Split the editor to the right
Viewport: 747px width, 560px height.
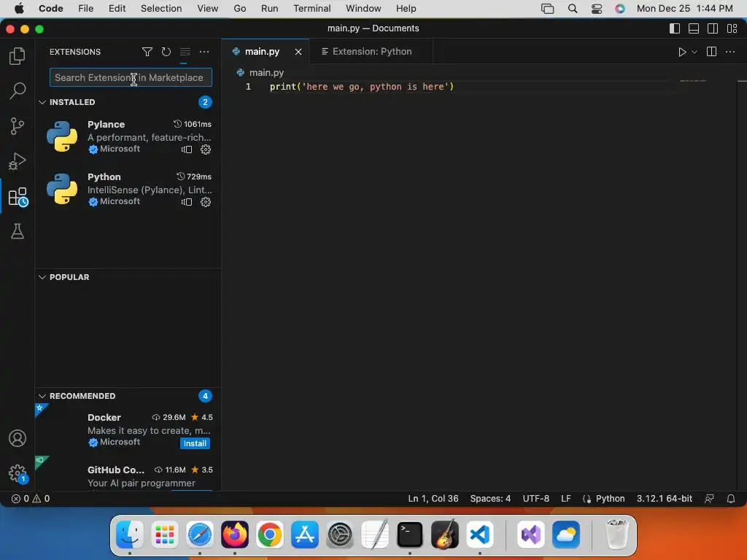(x=711, y=52)
